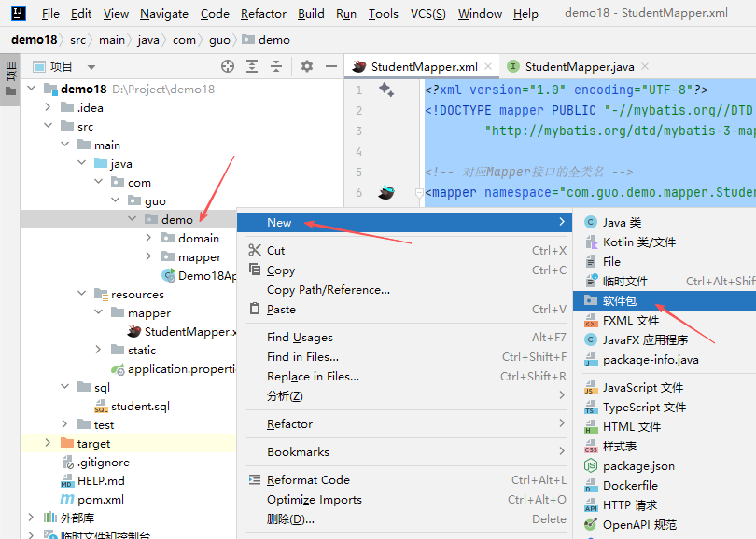
Task: Expand the domain package node
Action: (148, 239)
